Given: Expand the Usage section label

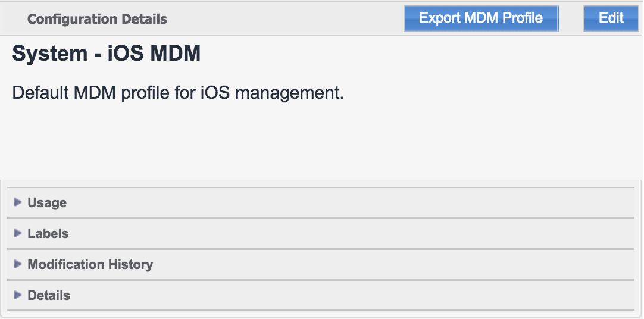Looking at the screenshot, I should coord(47,203).
